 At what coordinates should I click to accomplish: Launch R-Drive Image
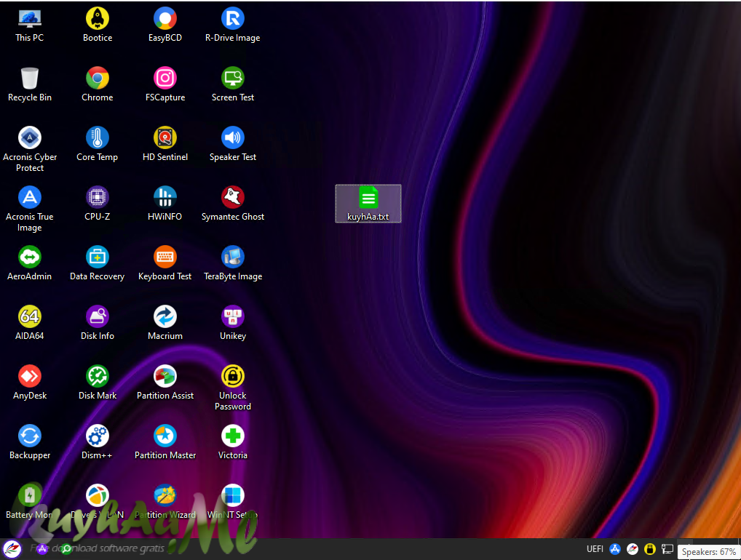tap(232, 25)
